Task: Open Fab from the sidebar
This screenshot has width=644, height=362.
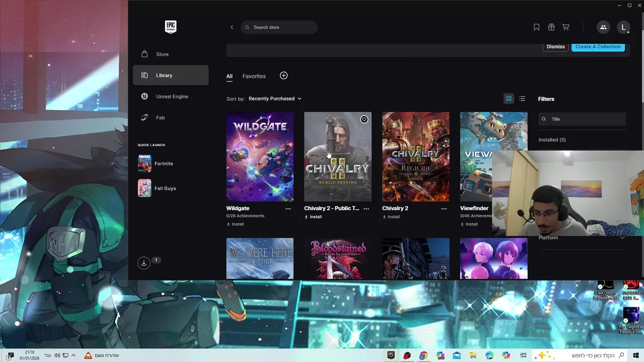Action: click(171, 118)
